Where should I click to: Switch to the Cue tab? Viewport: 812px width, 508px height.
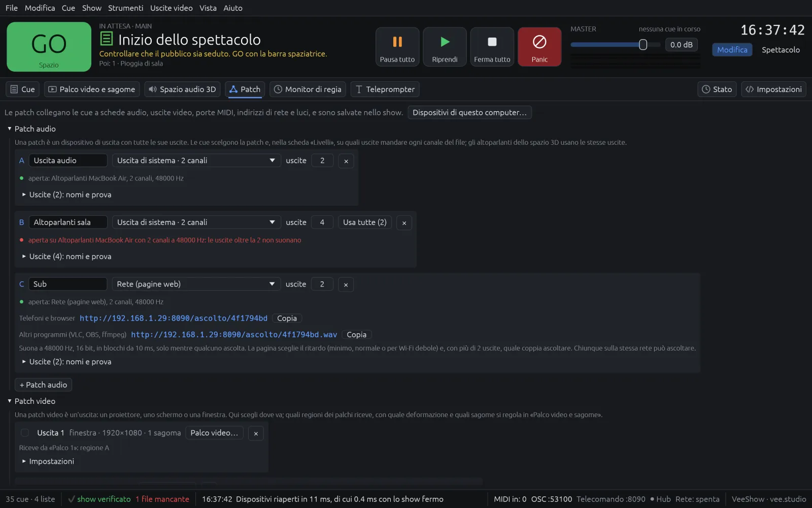[23, 89]
